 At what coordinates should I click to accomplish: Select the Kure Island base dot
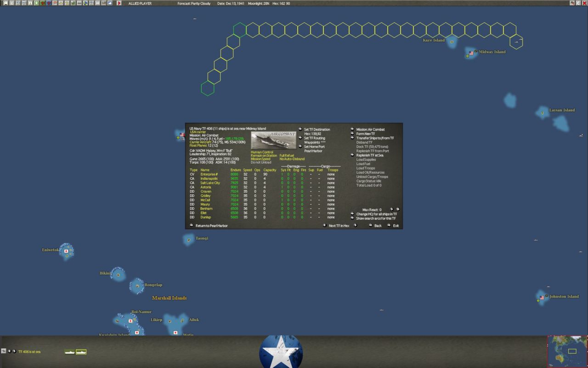452,42
